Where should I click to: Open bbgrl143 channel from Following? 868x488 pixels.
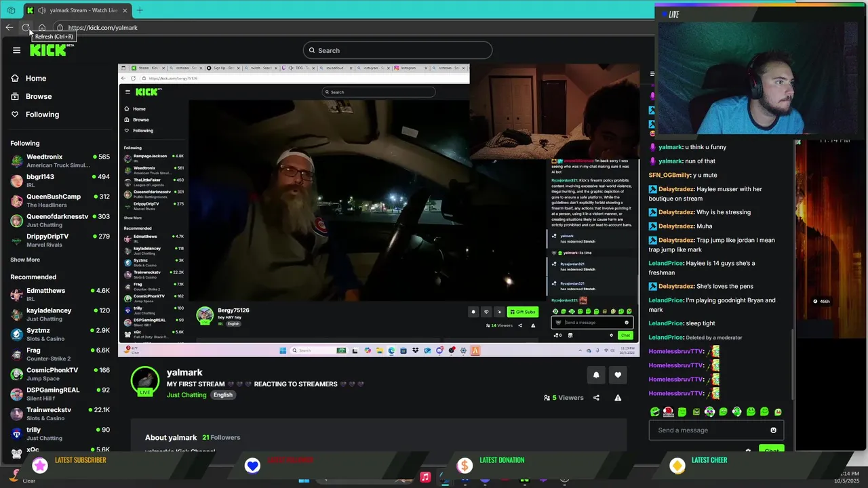click(60, 181)
